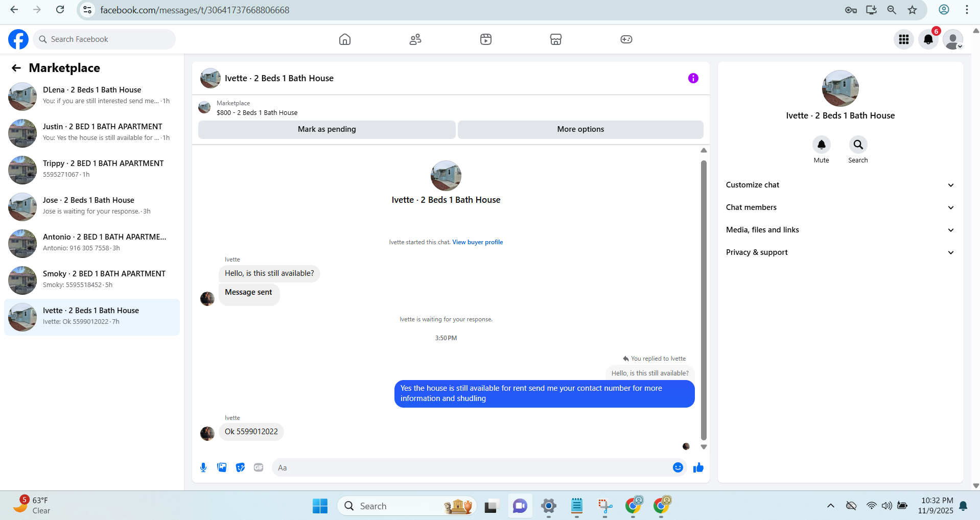Open the Jose 2 Beds 1 Bath House chat

click(92, 207)
